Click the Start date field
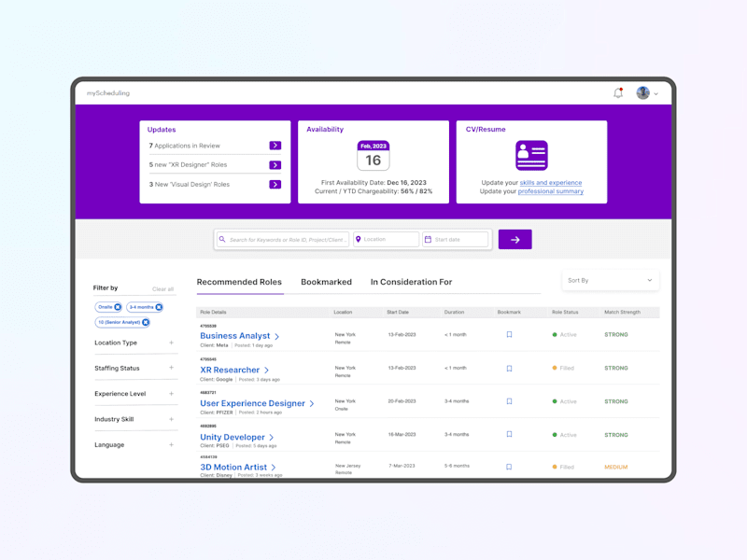 455,240
